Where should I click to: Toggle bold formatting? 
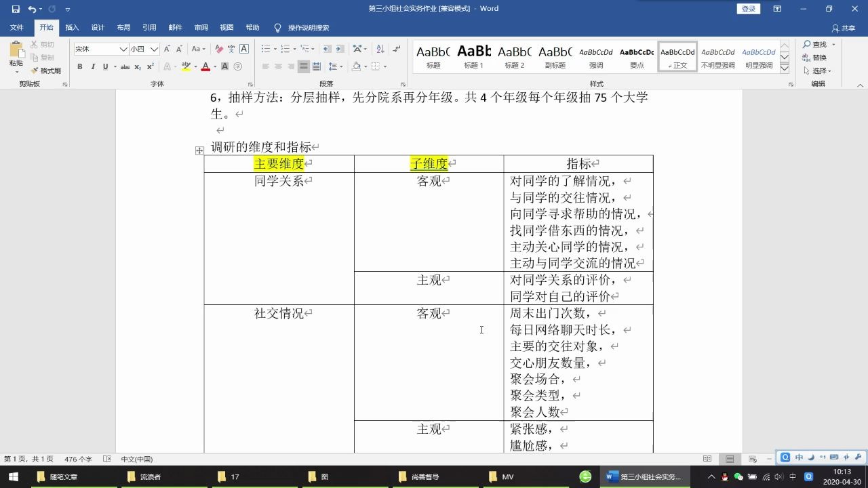coord(79,66)
